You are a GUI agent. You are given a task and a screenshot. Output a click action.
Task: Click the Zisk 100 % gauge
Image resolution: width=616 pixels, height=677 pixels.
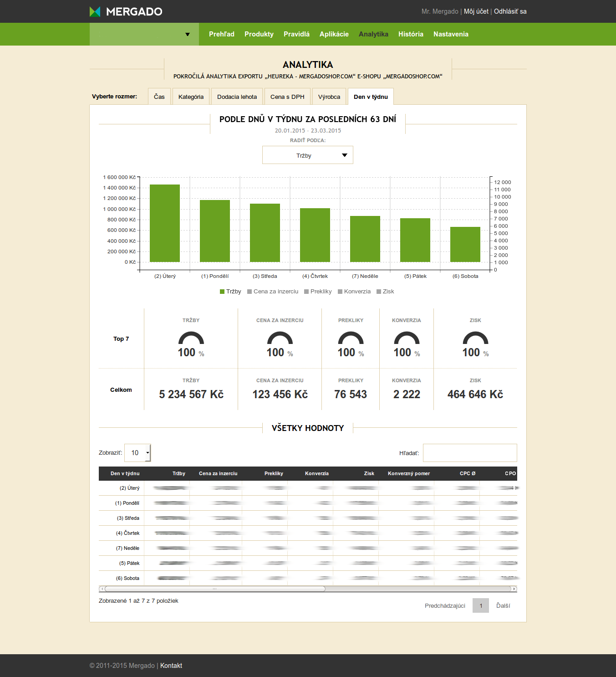pos(475,344)
